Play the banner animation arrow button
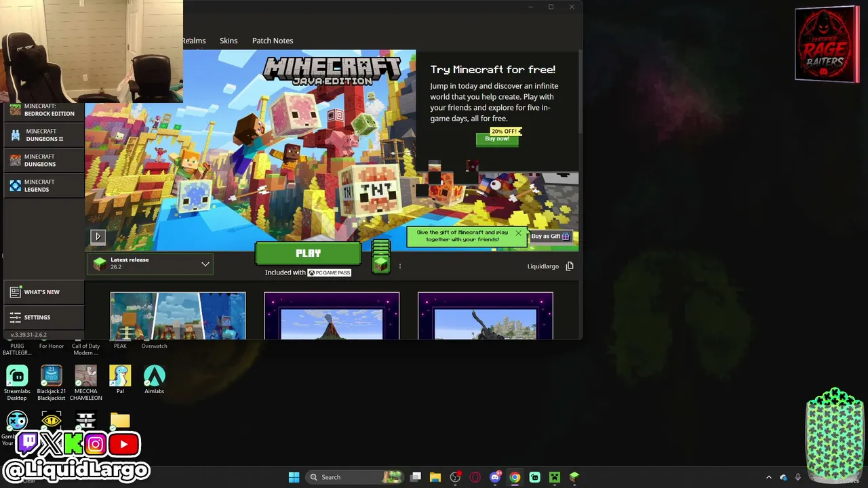Screen dimensions: 868x488 tap(98, 237)
